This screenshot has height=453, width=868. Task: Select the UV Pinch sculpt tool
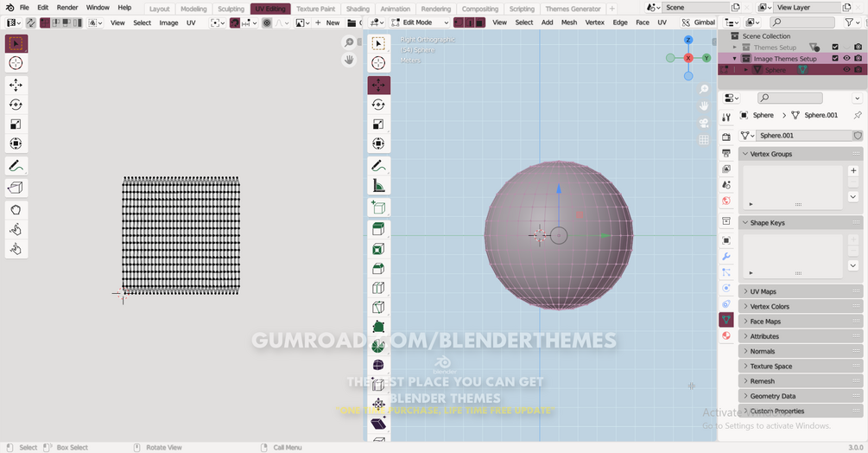(x=16, y=249)
